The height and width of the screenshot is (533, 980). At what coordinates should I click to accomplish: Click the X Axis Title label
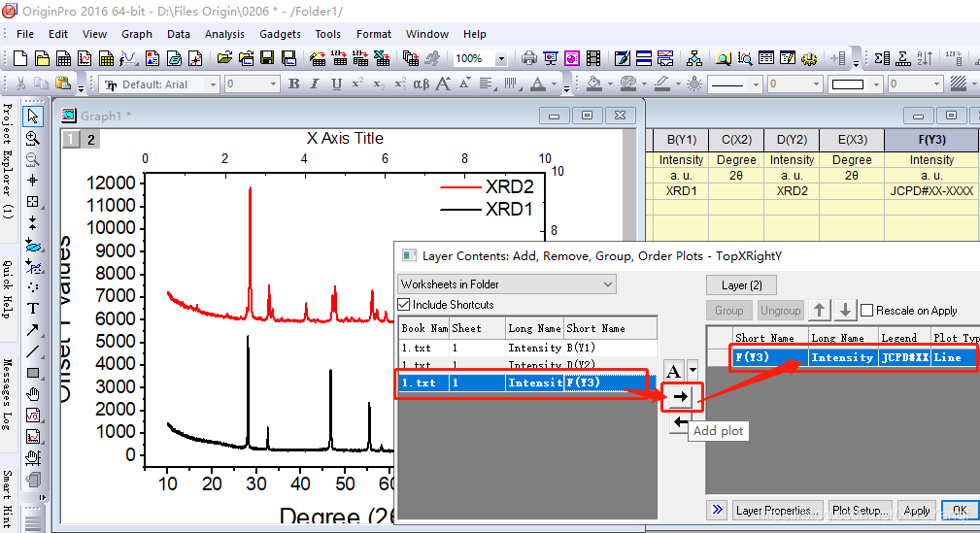coord(345,139)
